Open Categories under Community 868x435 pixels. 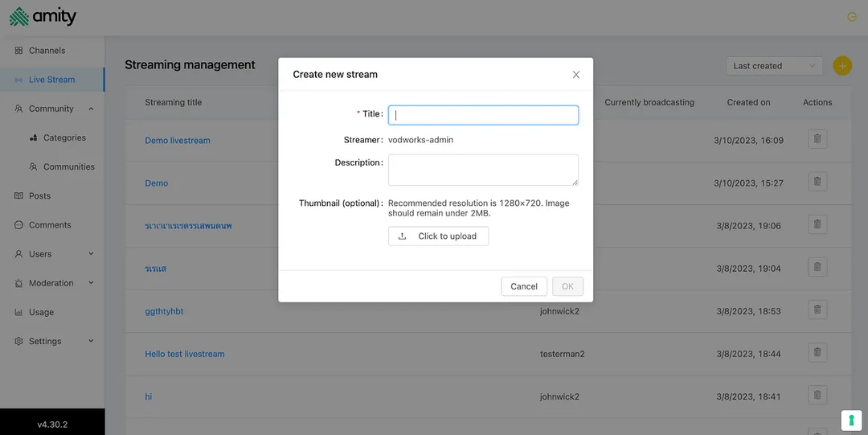click(x=64, y=138)
